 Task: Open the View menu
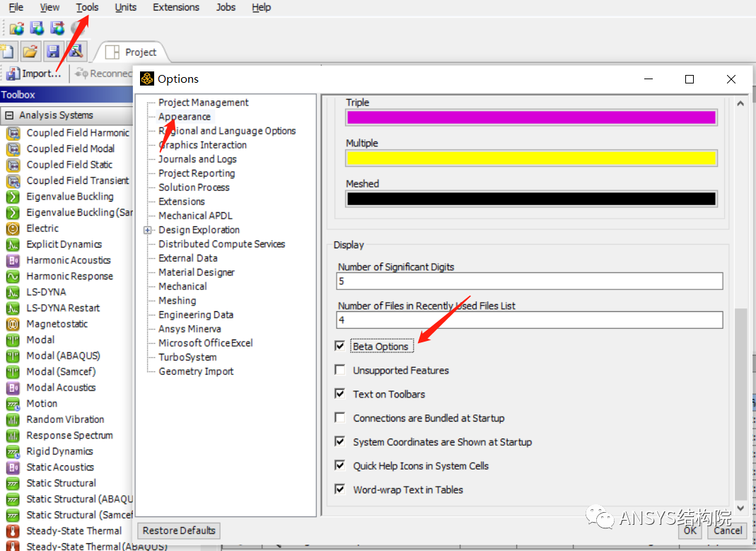point(50,7)
